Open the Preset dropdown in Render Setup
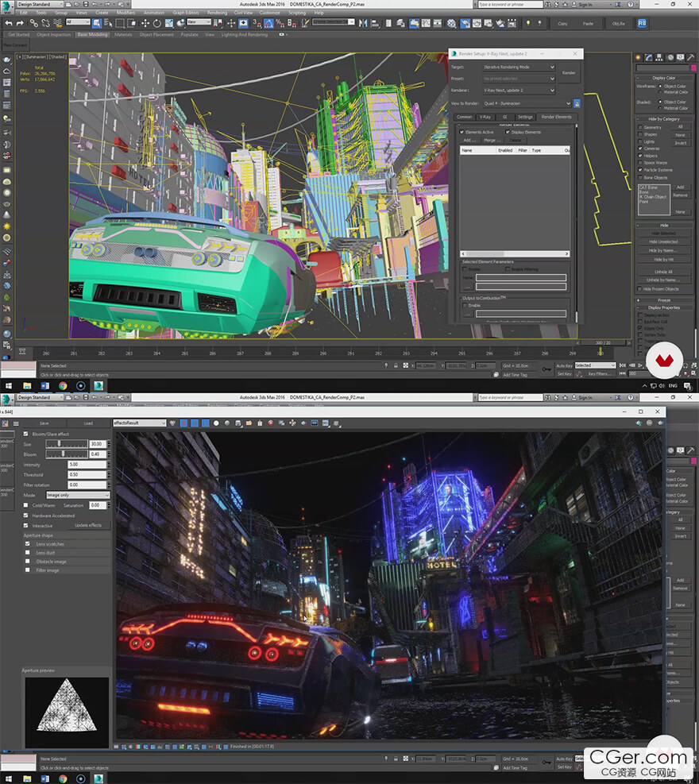Viewport: 699px width, 784px height. point(519,79)
